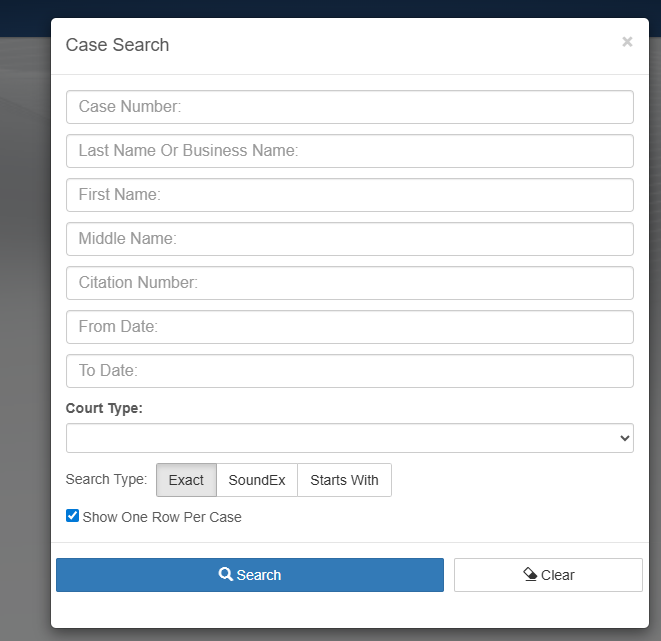Switch search type to SoundEx
661x641 pixels.
pyautogui.click(x=257, y=480)
